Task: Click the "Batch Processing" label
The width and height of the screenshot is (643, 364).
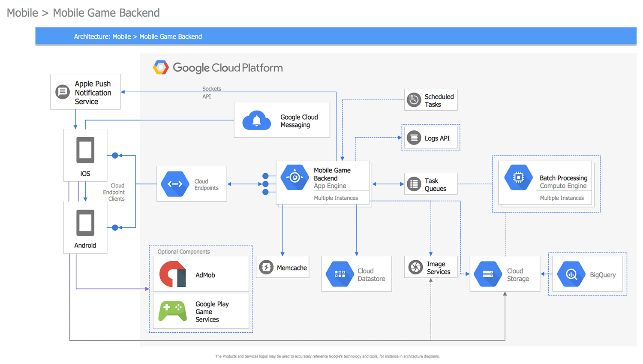Action: 564,178
